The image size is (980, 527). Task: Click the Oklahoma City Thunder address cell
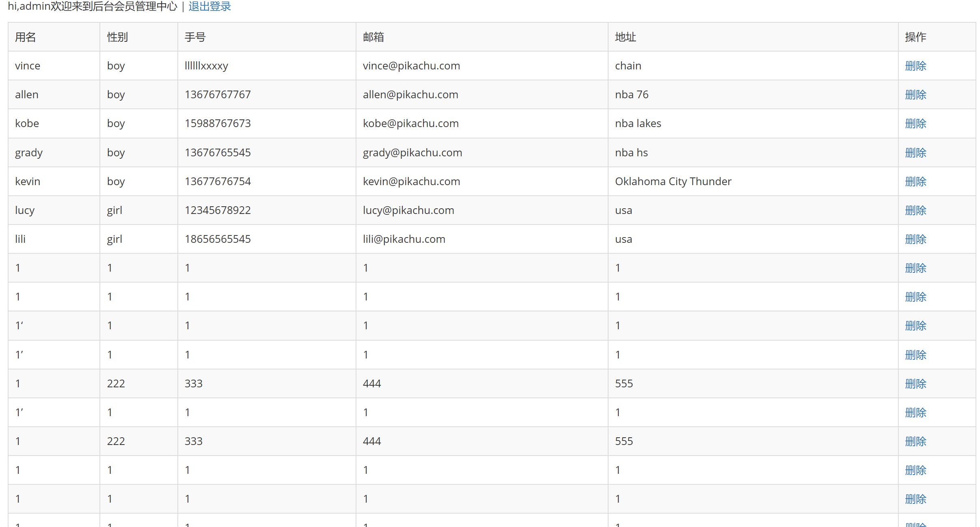pyautogui.click(x=673, y=181)
